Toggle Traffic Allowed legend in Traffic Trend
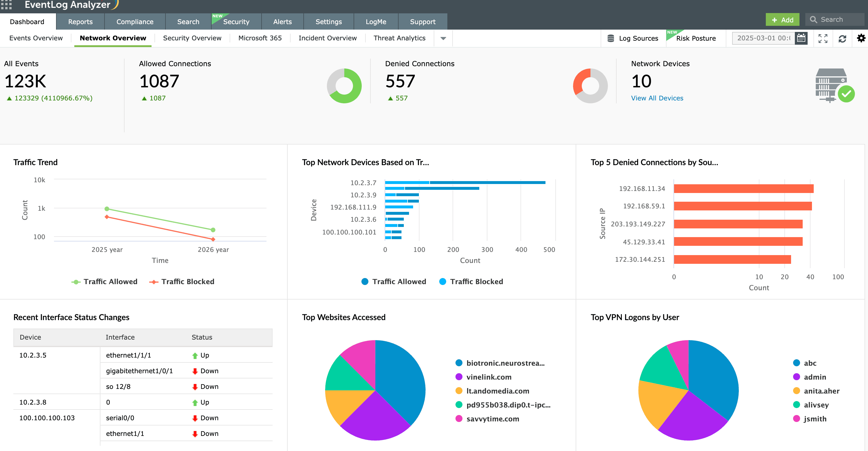The width and height of the screenshot is (868, 451). [105, 282]
